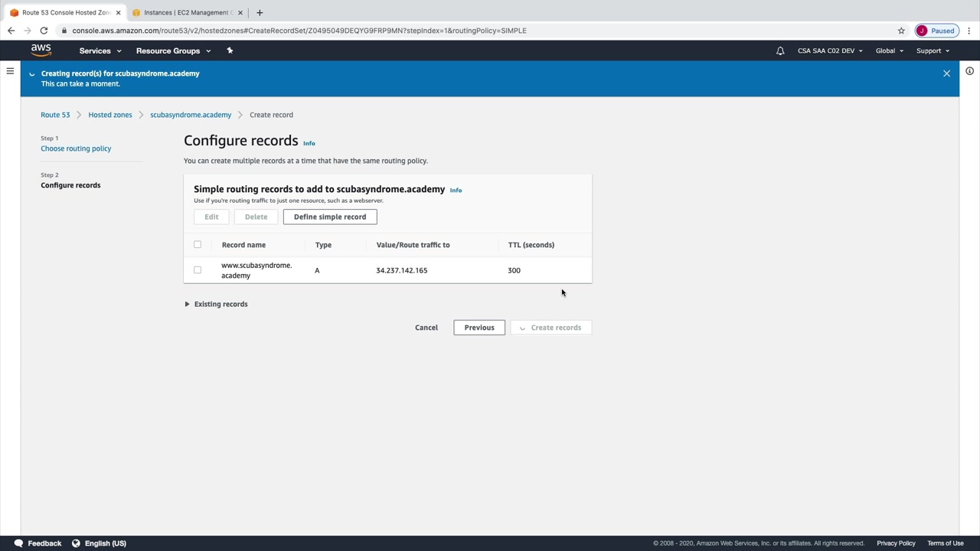The image size is (980, 551).
Task: Click the 34.237.142.165 value cell
Action: (402, 270)
